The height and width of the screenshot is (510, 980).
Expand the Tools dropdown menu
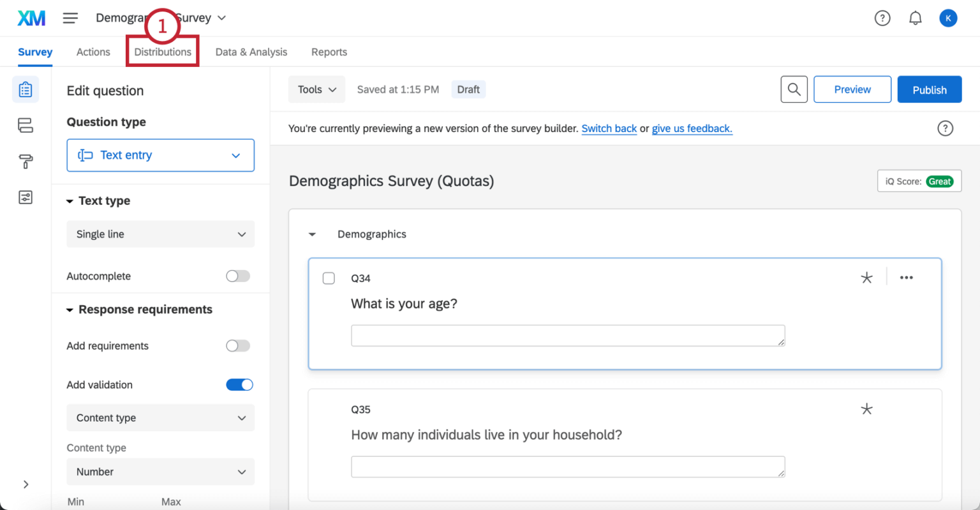(x=316, y=89)
